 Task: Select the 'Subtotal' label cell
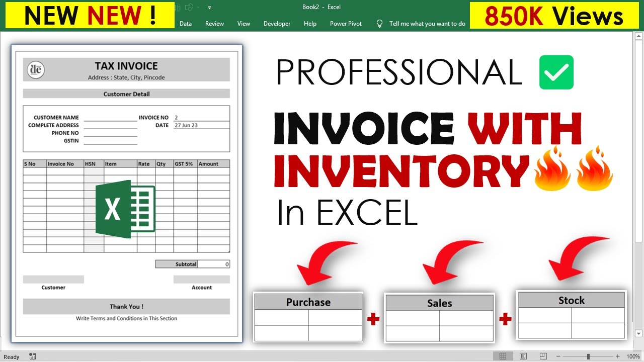tap(177, 264)
